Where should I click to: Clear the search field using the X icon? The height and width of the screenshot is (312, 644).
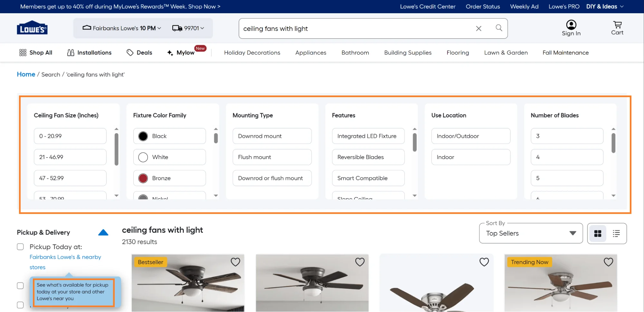(x=479, y=28)
